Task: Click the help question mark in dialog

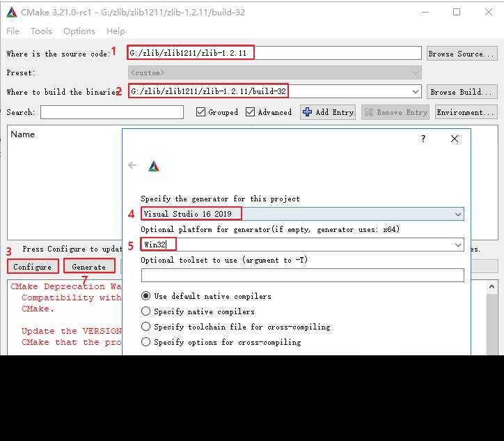Action: (423, 139)
